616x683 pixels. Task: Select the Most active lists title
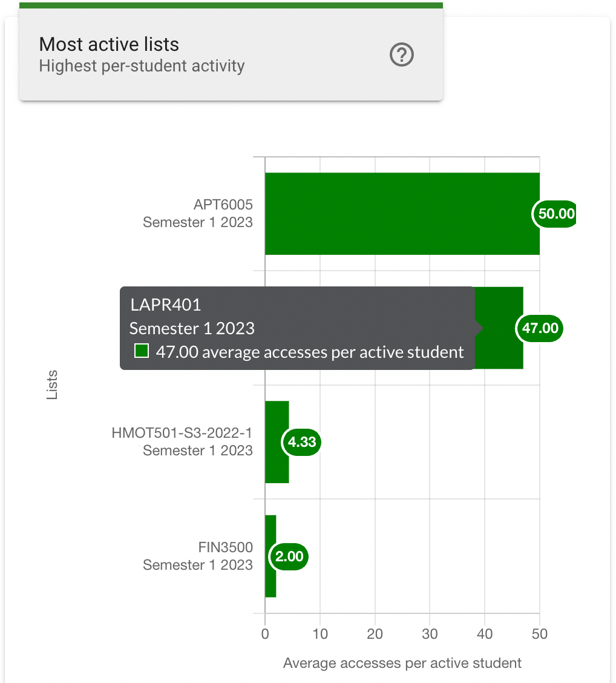pyautogui.click(x=108, y=44)
